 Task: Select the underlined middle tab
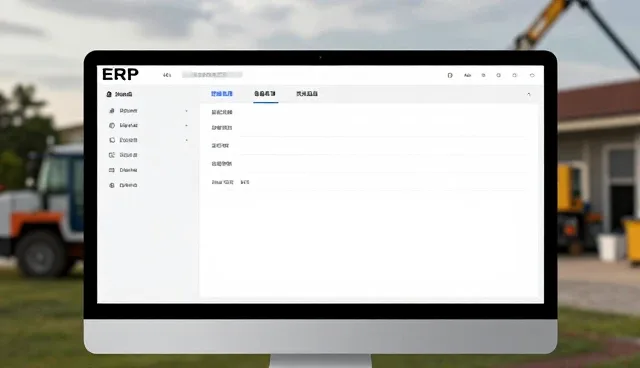(x=265, y=94)
